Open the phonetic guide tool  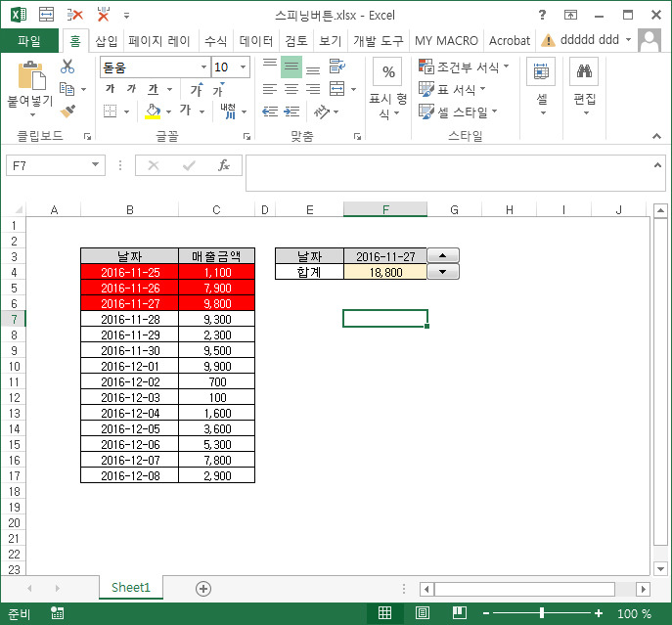[229, 112]
